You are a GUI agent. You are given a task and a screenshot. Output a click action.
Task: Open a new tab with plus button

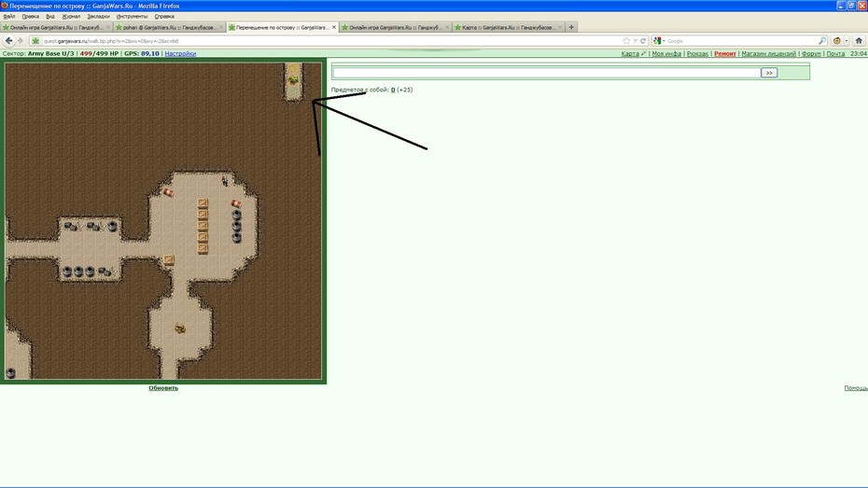tap(571, 27)
